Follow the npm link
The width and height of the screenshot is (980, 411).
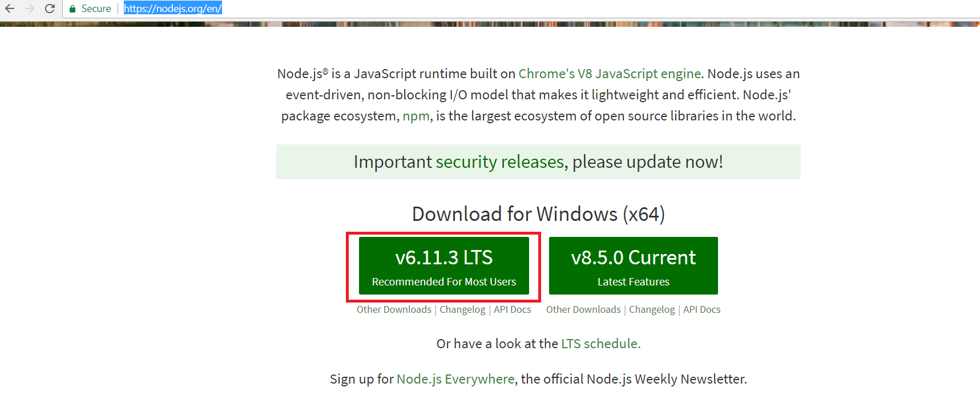[416, 116]
